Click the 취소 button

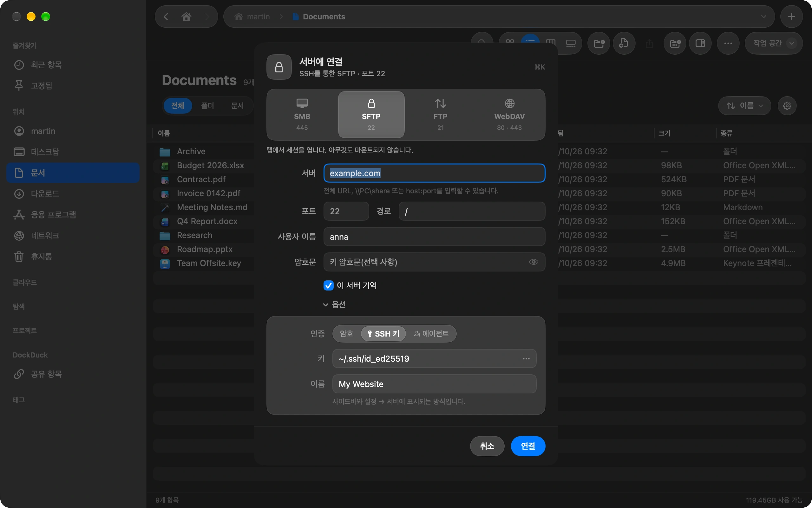point(487,446)
